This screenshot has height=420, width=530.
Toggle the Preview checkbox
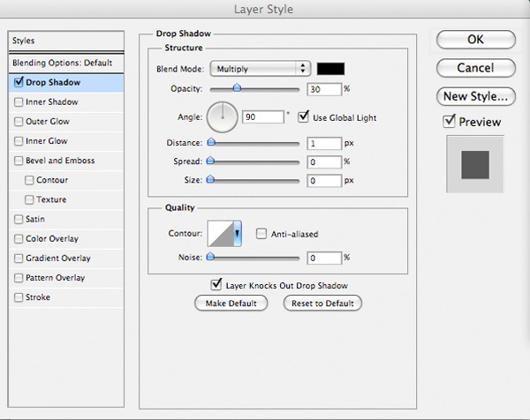(450, 121)
